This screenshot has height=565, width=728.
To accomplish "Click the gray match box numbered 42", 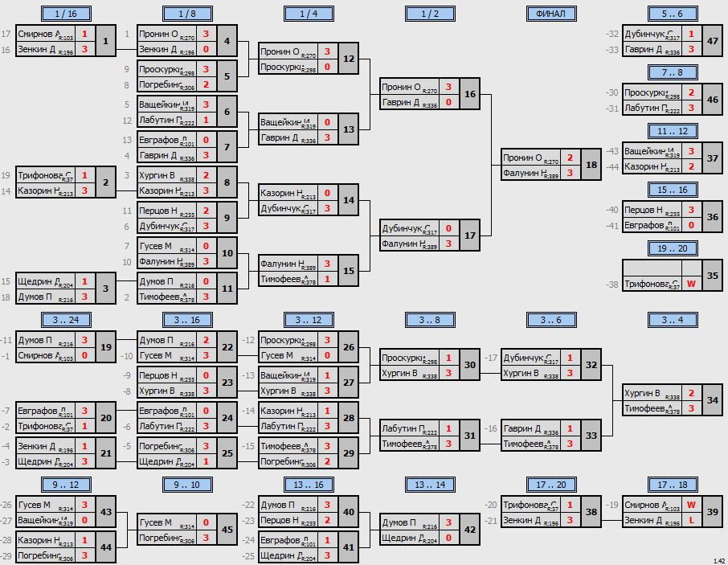I will (x=470, y=530).
